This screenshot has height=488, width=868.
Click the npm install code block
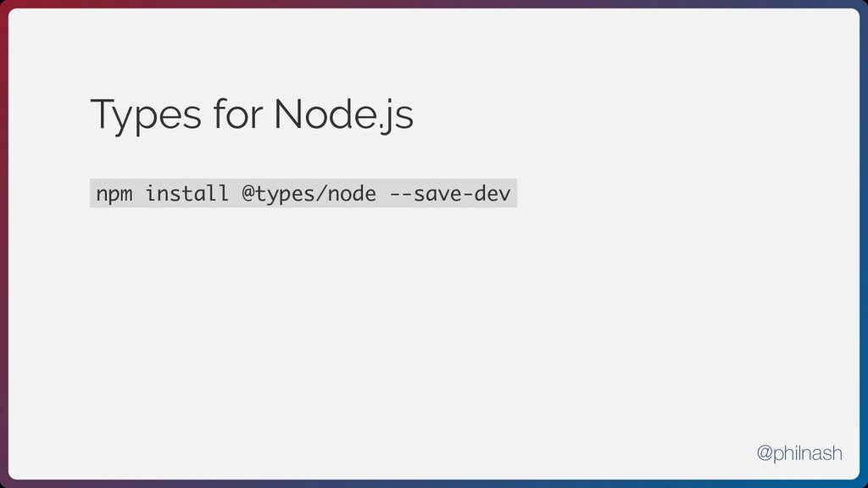point(303,194)
